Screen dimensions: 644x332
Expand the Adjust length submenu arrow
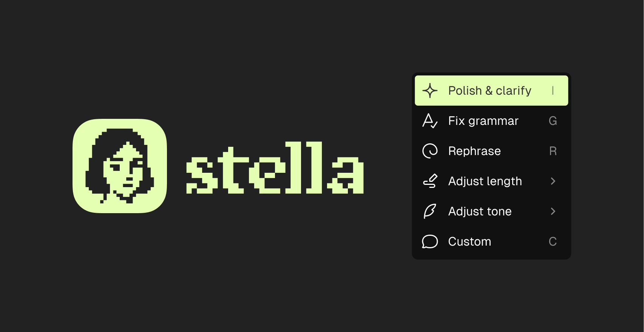click(553, 181)
